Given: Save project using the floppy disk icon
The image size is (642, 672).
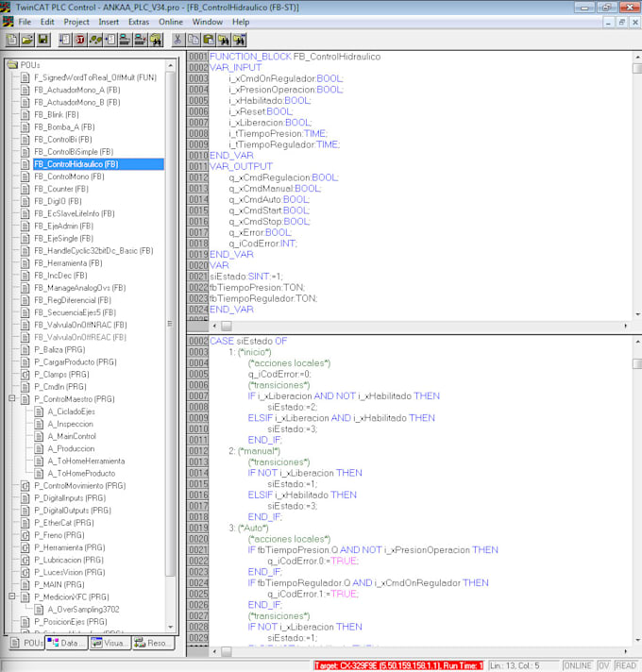Looking at the screenshot, I should click(x=43, y=40).
